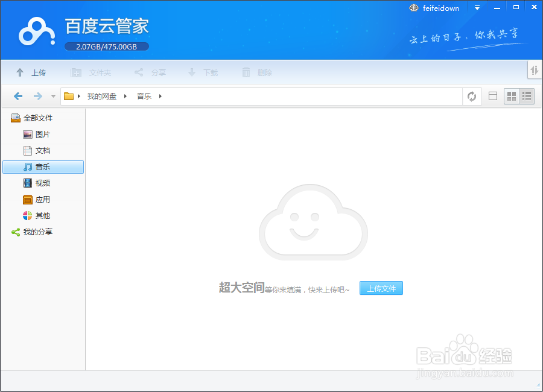The height and width of the screenshot is (392, 543).
Task: Toggle the preview pane layout icon
Action: (x=493, y=96)
